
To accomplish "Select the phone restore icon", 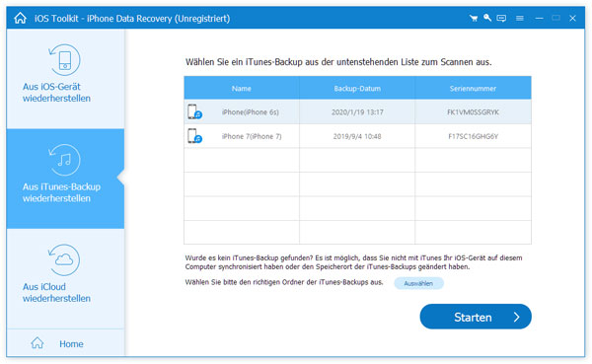I will (64, 59).
